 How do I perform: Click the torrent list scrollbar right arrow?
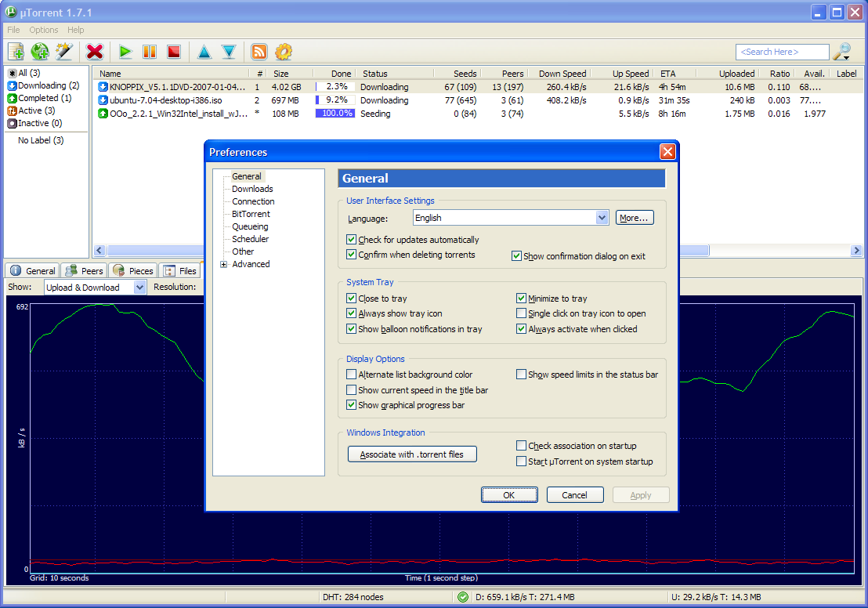(x=856, y=251)
